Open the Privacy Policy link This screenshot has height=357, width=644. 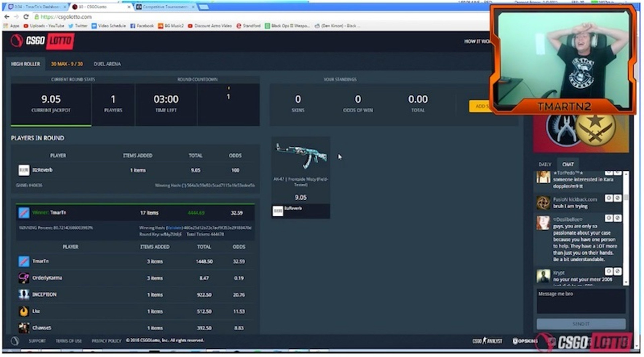[106, 341]
